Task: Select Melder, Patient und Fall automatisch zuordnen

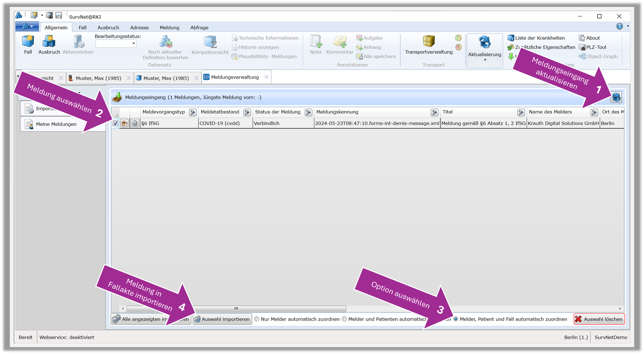Action: coord(456,319)
